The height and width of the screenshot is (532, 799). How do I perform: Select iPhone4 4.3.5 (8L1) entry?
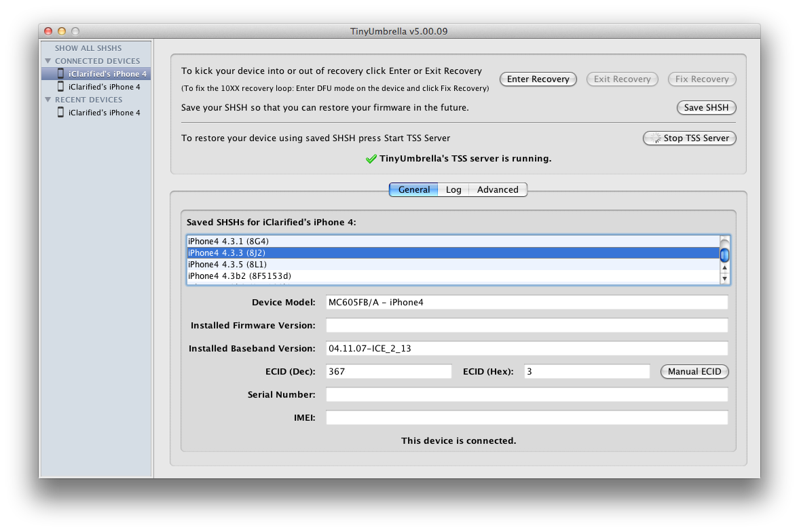[x=223, y=265]
